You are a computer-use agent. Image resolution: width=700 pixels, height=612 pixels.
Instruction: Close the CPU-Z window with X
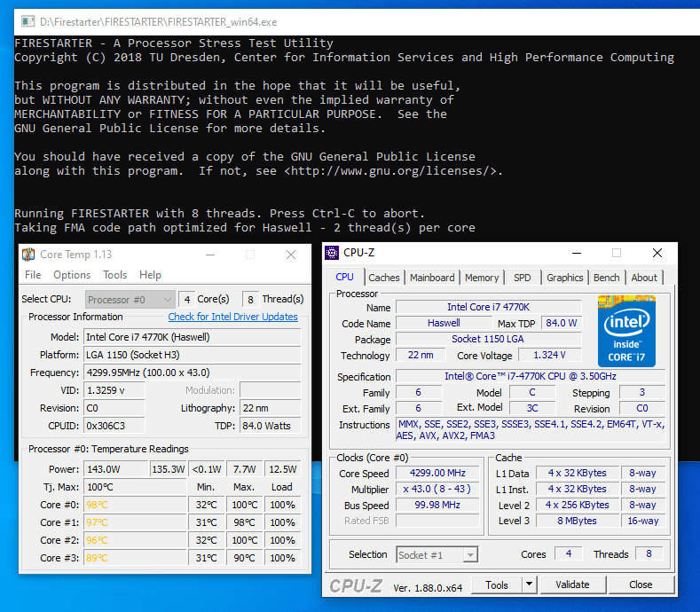coord(657,253)
